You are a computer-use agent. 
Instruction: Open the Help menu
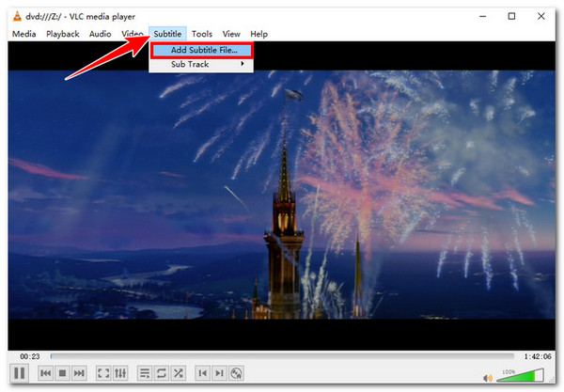click(x=259, y=34)
